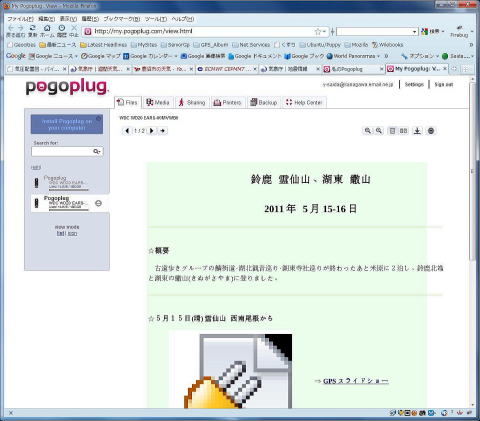The height and width of the screenshot is (421, 480).
Task: Open the Files tab
Action: (x=128, y=102)
